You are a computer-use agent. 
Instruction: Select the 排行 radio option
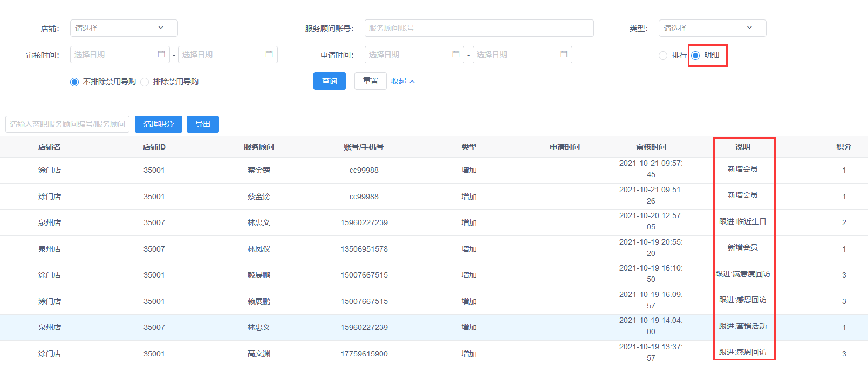(663, 56)
